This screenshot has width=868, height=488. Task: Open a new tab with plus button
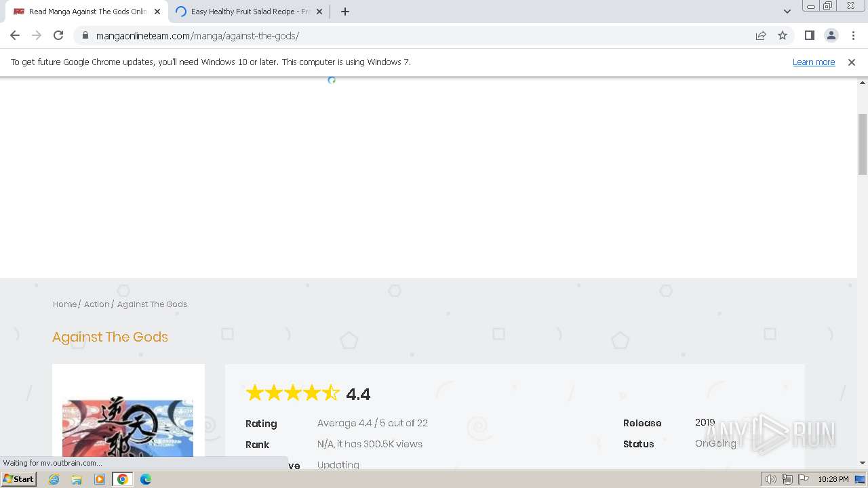click(345, 12)
